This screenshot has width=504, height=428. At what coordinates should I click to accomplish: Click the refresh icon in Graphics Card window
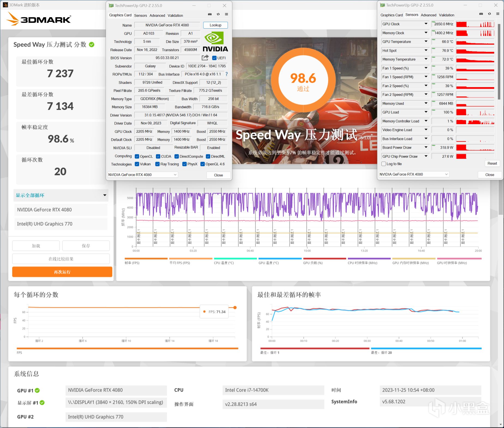(x=218, y=14)
